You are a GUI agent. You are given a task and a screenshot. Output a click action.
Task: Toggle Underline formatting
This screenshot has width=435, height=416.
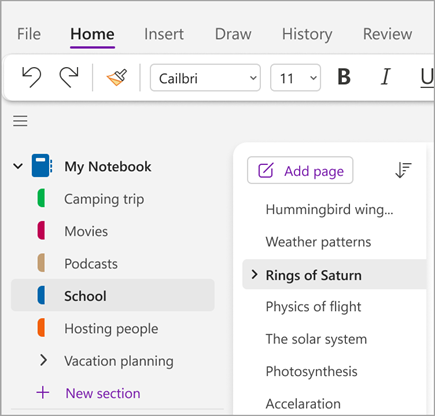[x=427, y=78]
